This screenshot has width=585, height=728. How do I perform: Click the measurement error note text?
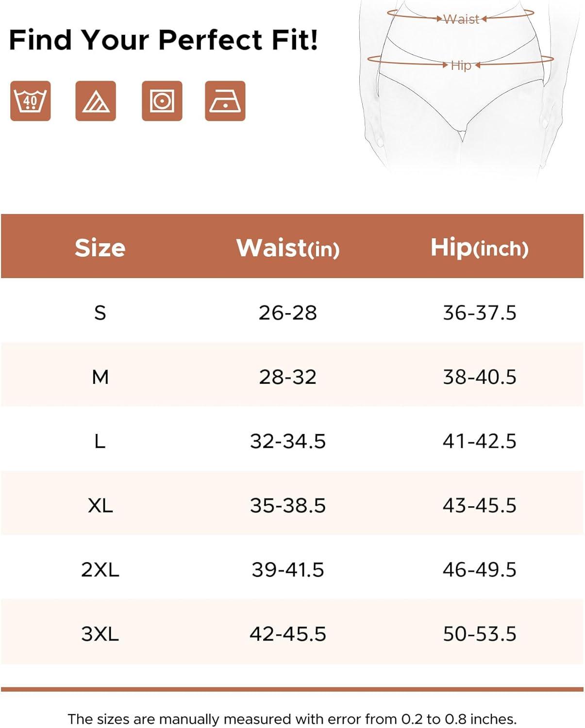pos(292,719)
